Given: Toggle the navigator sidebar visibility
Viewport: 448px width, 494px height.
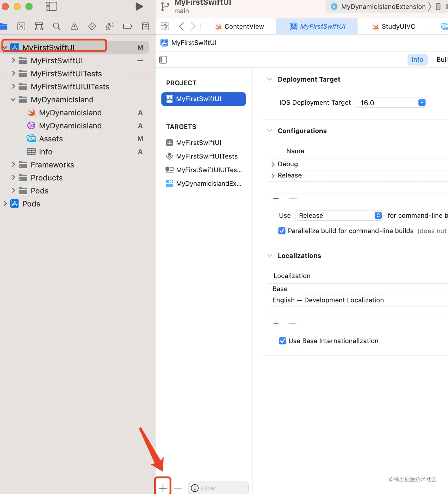Looking at the screenshot, I should (51, 6).
